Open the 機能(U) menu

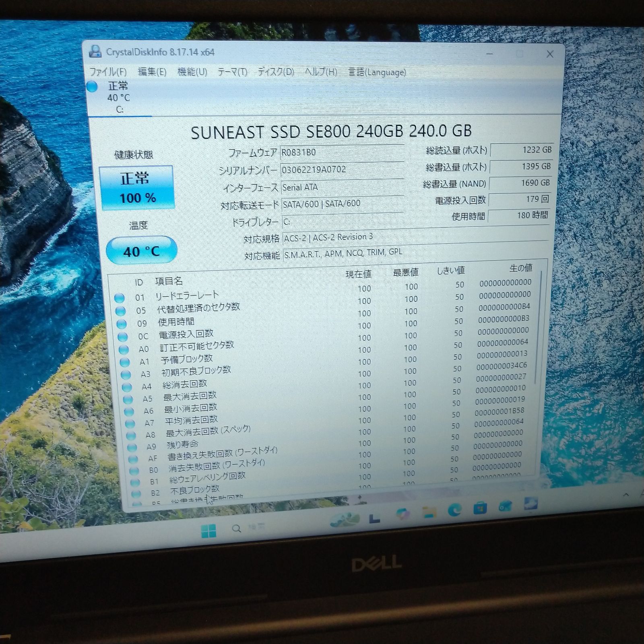[192, 72]
